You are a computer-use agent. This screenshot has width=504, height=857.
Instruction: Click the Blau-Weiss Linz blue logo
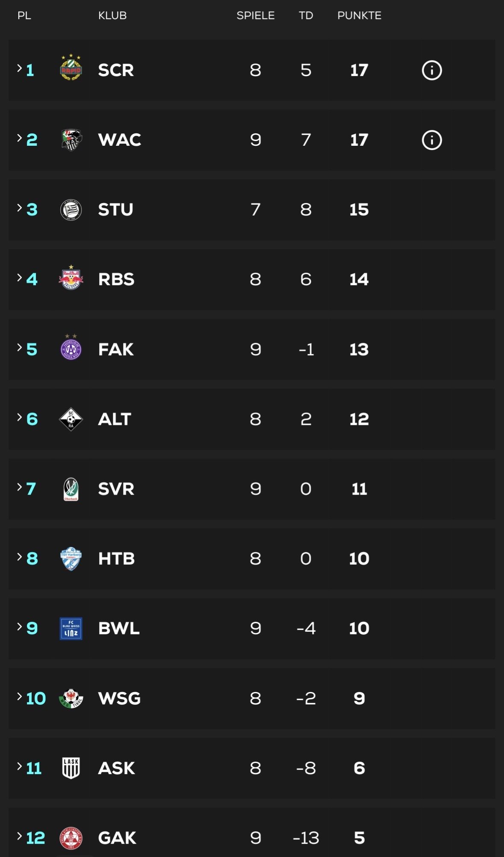pyautogui.click(x=71, y=628)
